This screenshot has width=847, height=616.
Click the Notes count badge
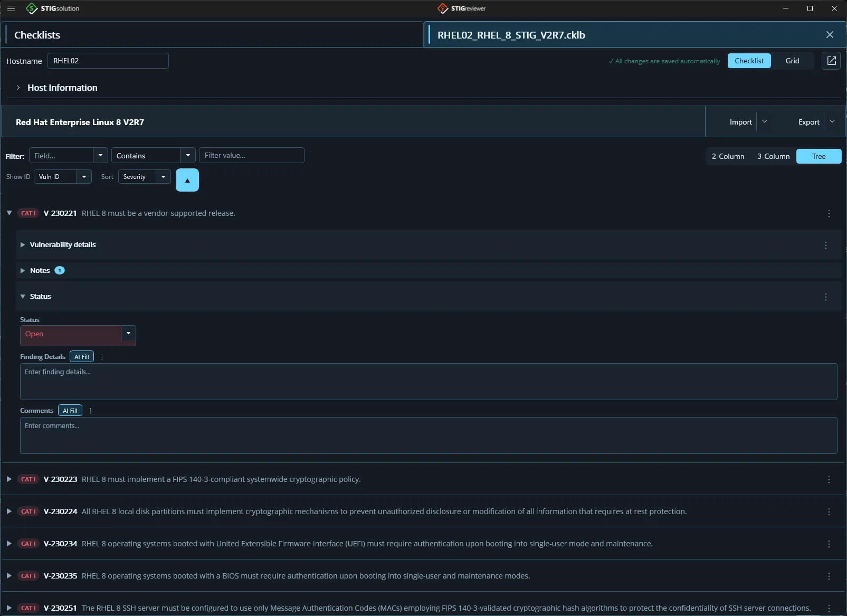tap(60, 270)
